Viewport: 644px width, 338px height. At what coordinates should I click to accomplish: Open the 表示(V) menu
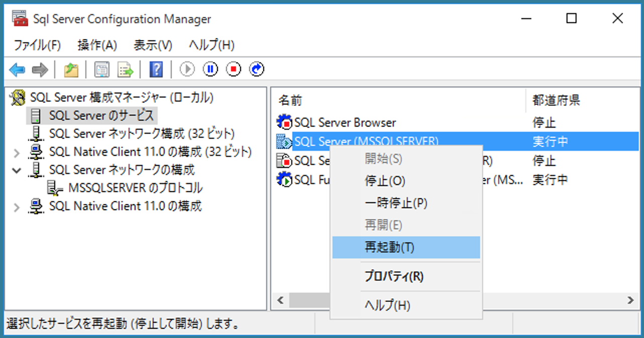coord(153,45)
